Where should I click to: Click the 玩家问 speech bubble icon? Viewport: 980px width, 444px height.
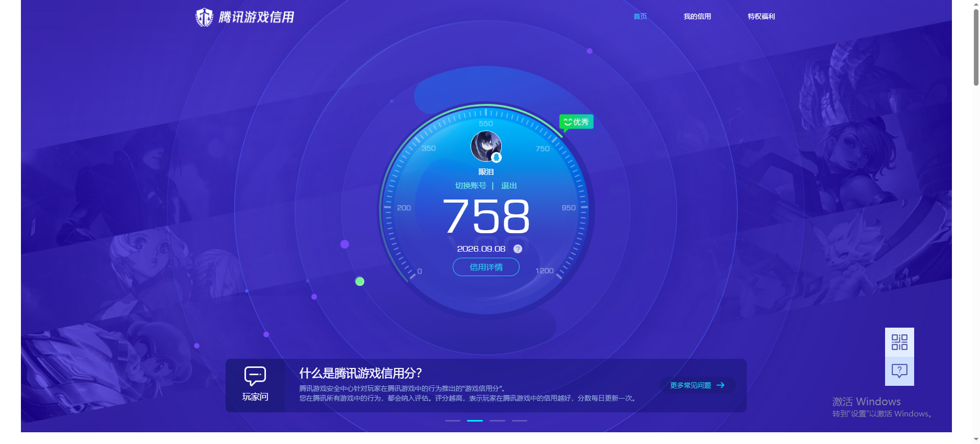[255, 376]
